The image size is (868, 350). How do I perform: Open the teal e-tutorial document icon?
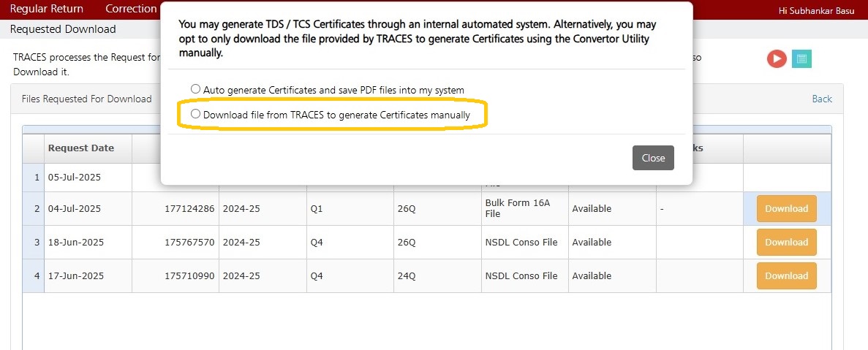(x=801, y=58)
